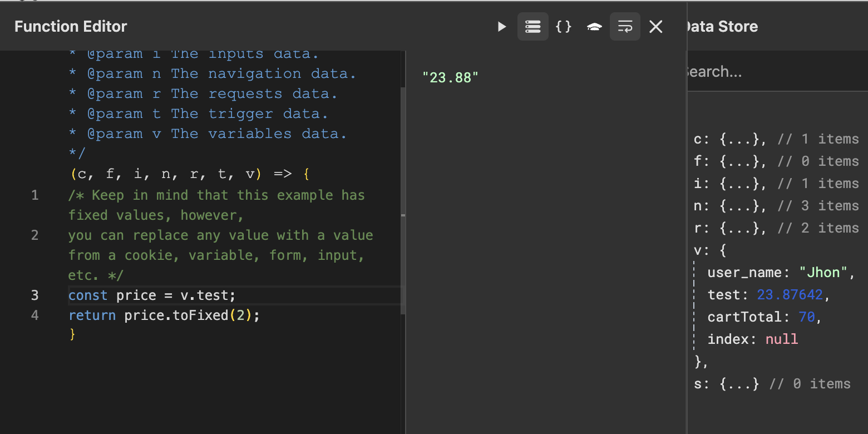Click the '@param v The variables data.' comment
This screenshot has width=868, height=434.
click(208, 134)
